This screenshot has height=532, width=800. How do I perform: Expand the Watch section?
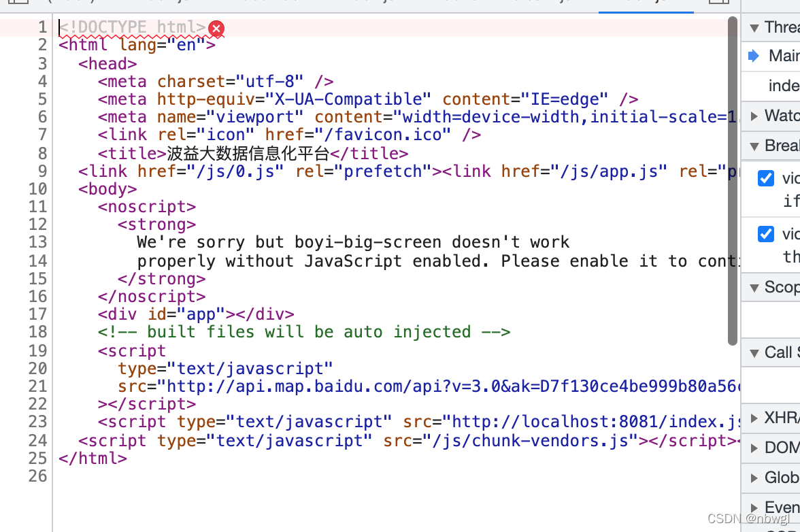(x=754, y=116)
